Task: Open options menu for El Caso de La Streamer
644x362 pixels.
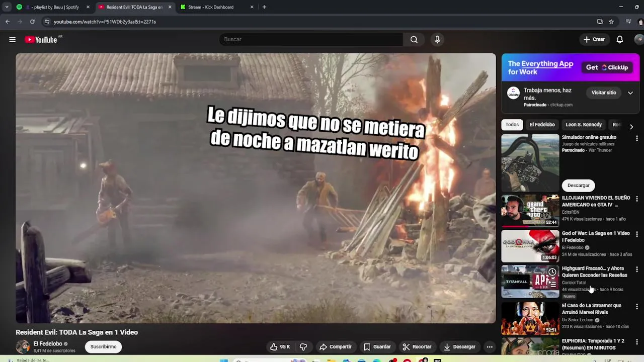Action: point(637,307)
